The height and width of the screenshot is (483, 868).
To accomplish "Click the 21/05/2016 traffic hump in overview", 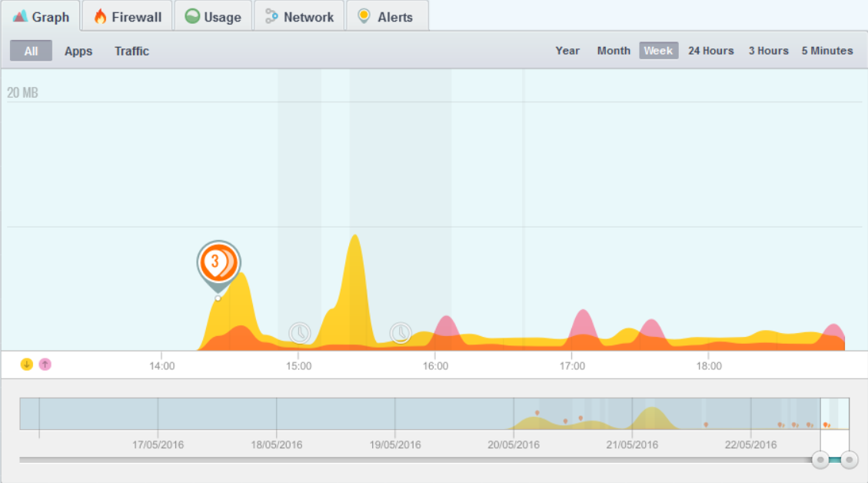I will (x=652, y=419).
